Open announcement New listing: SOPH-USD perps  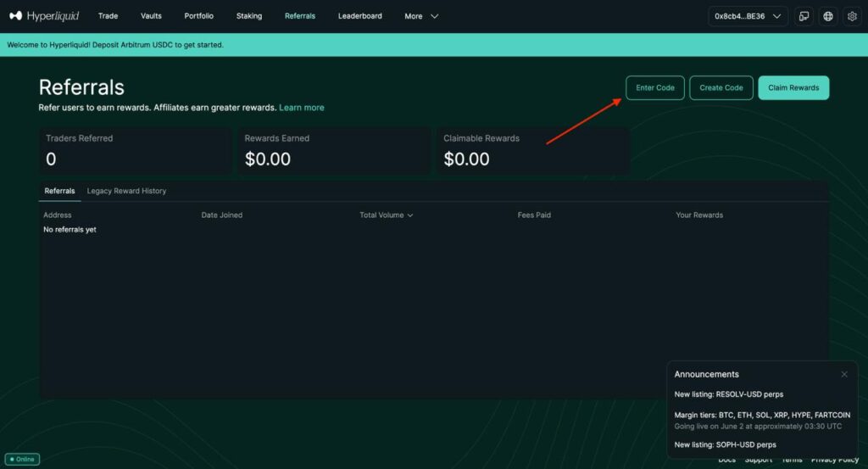tap(726, 444)
